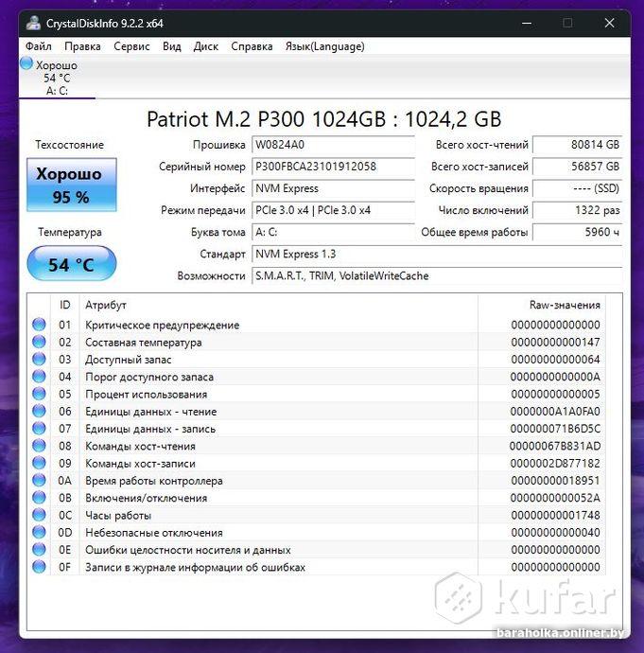This screenshot has width=644, height=653.
Task: Click the ID column header
Action: click(65, 305)
